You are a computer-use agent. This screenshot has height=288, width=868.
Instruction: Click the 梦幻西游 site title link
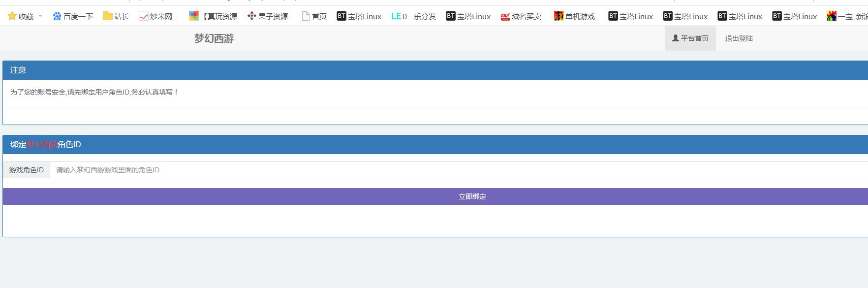[214, 38]
